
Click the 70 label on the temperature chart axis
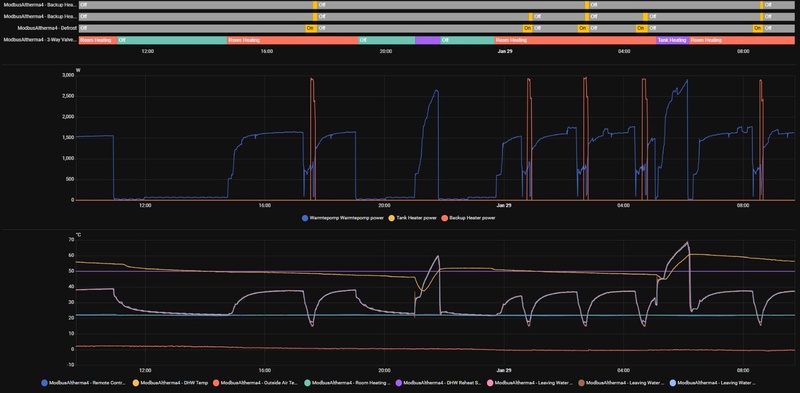[x=71, y=240]
